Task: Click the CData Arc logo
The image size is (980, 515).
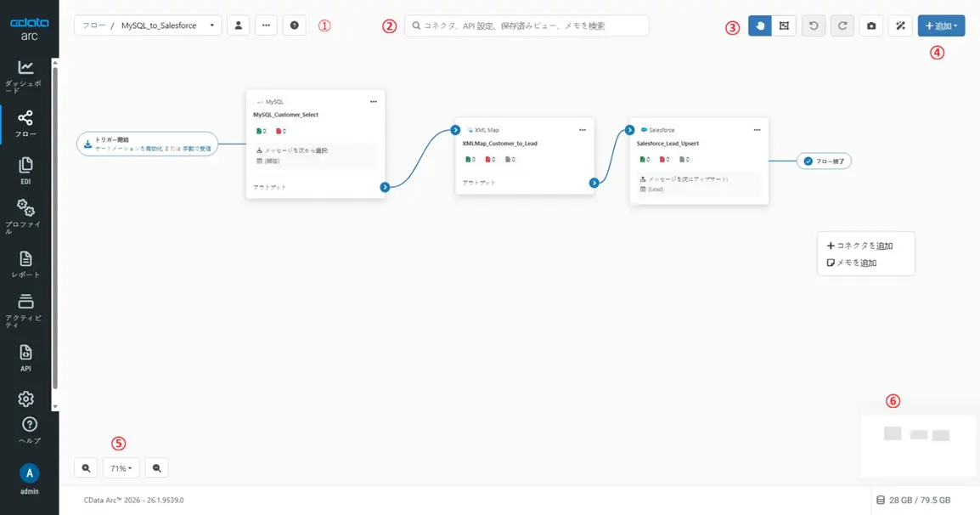Action: tap(30, 29)
